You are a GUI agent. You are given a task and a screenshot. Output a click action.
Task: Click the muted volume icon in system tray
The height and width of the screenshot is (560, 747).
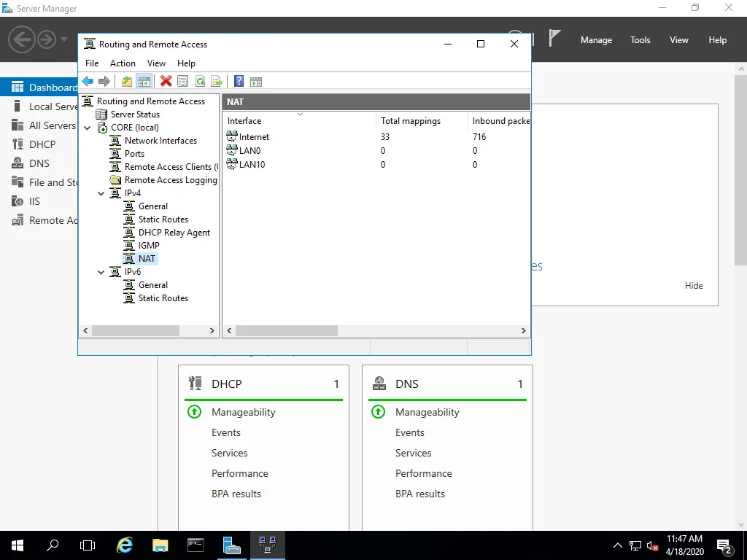(x=652, y=545)
